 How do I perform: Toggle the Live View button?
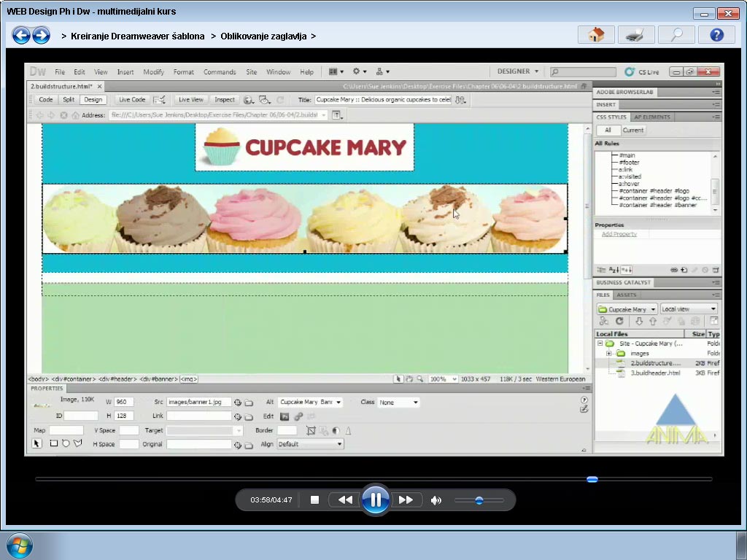[191, 100]
